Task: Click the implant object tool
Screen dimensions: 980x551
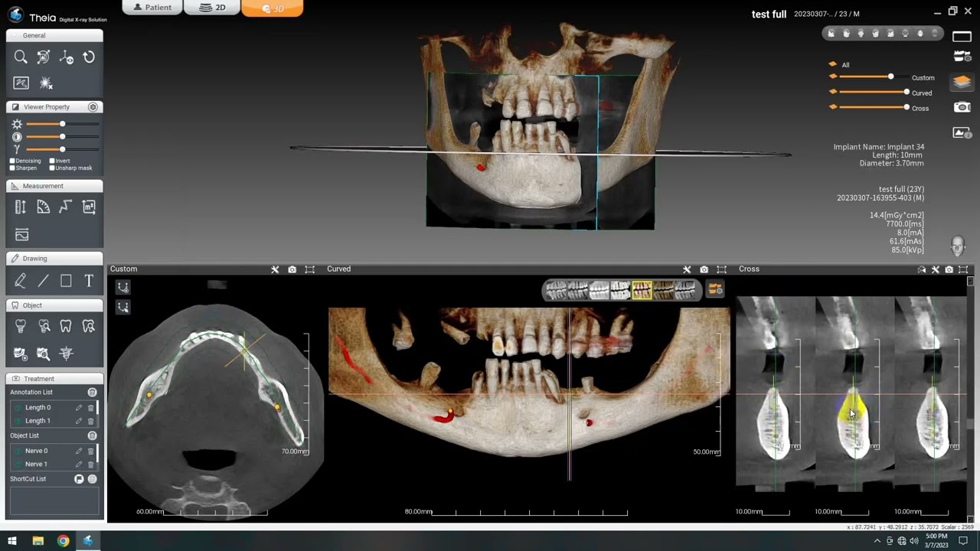Action: point(21,328)
